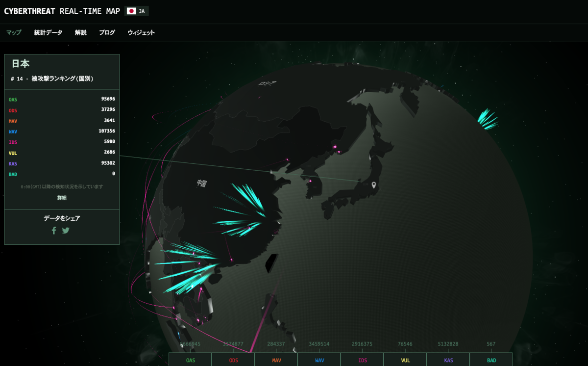
Task: Open the 統計データ tab
Action: coord(48,32)
